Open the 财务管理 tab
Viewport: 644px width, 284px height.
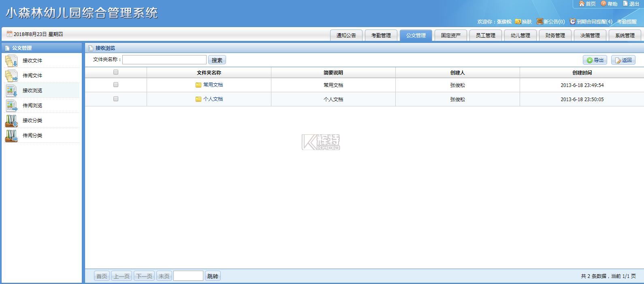[555, 36]
